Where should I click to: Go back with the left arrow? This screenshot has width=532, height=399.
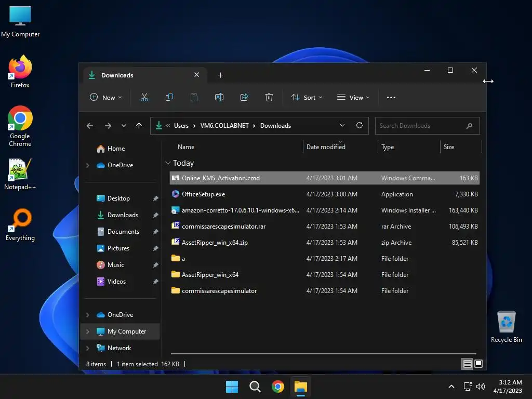point(90,126)
